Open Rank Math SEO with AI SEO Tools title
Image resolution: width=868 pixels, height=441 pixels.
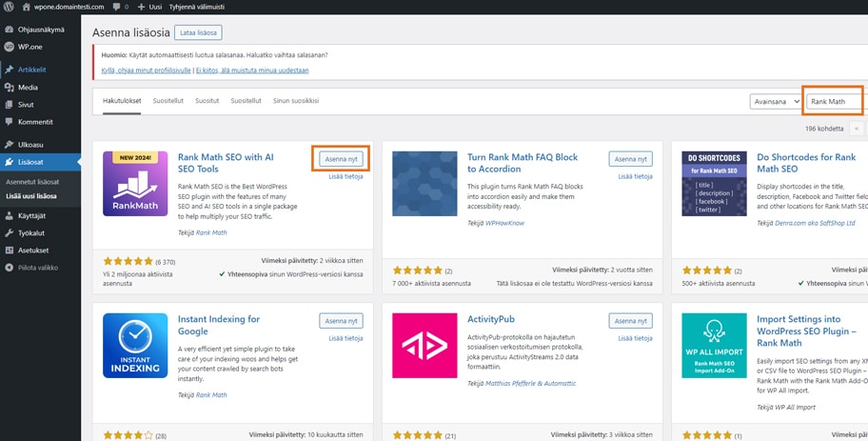pos(226,163)
